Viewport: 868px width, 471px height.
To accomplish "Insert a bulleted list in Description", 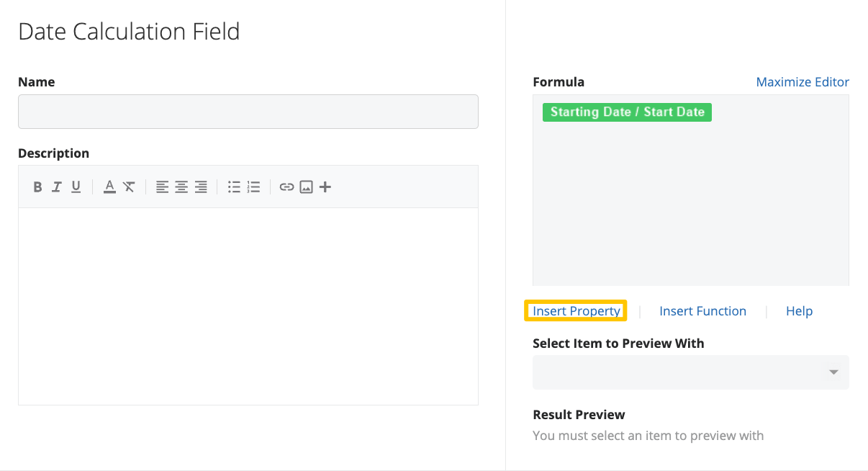I will coord(234,187).
